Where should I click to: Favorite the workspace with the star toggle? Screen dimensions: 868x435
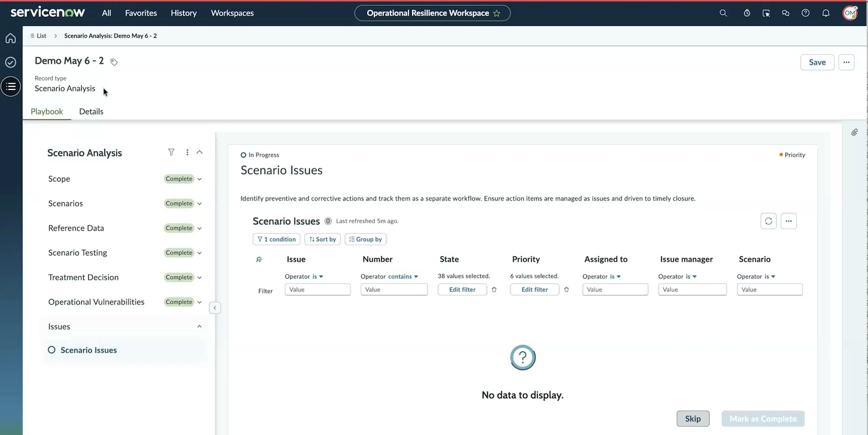point(496,13)
